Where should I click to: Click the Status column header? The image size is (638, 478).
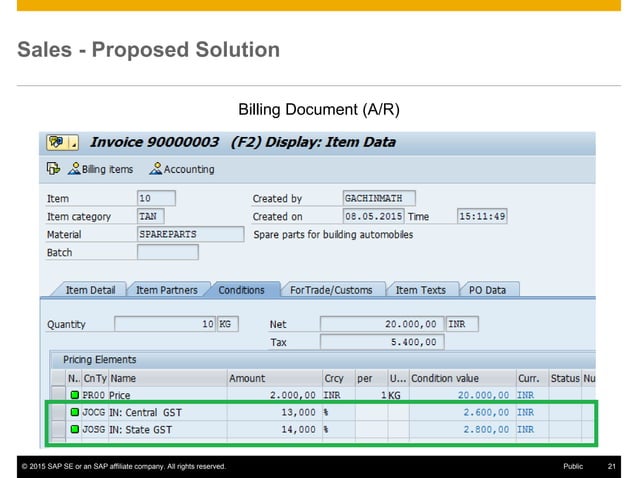(x=565, y=378)
